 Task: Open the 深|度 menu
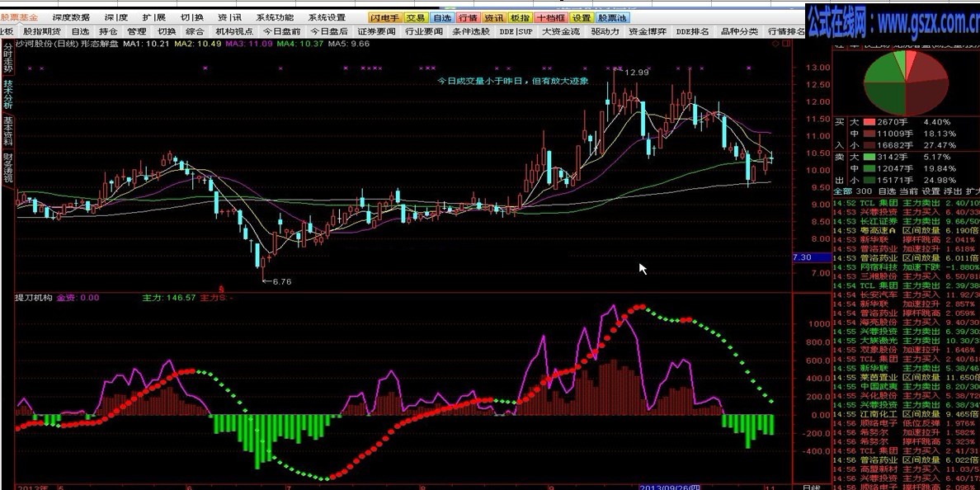point(116,17)
